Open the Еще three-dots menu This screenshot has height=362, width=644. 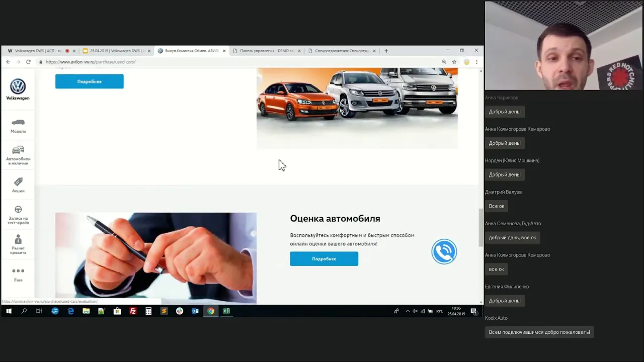pos(18,271)
